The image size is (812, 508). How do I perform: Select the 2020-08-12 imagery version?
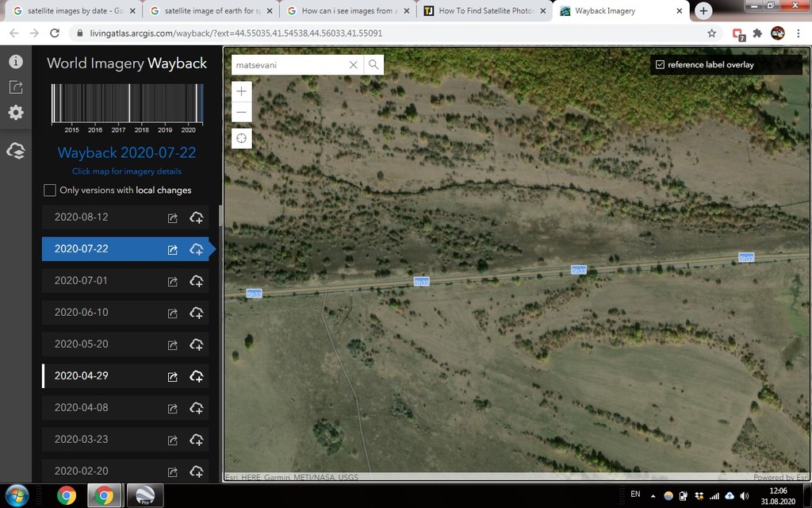[125, 217]
